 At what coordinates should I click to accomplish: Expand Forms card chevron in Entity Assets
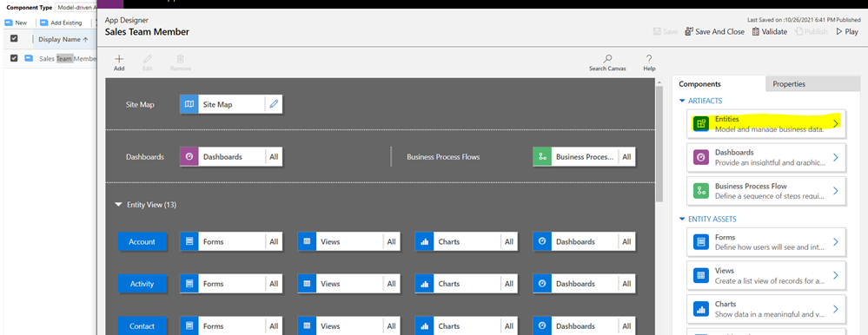click(836, 242)
